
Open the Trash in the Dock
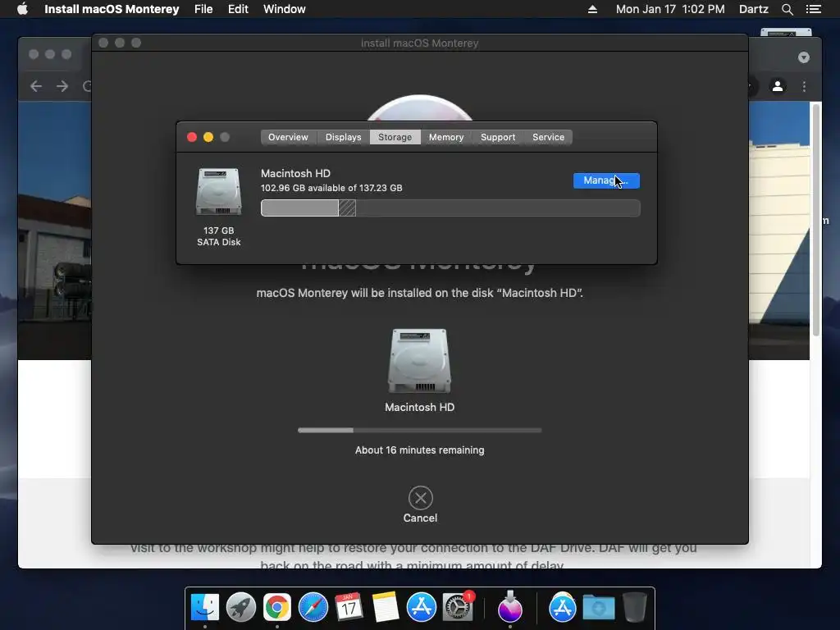click(635, 608)
